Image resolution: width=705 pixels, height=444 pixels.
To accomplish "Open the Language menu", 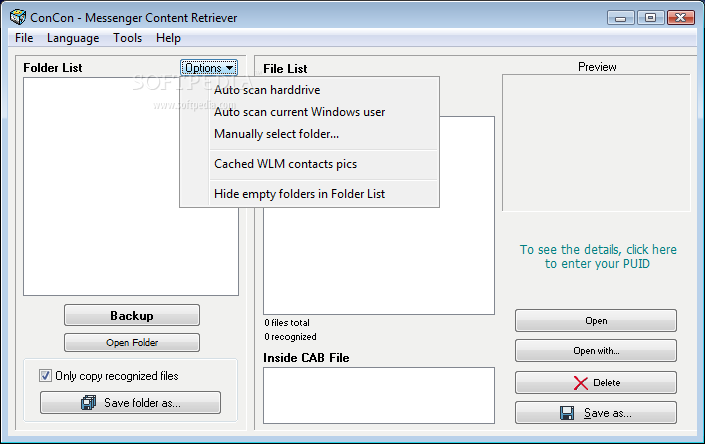I will [73, 38].
